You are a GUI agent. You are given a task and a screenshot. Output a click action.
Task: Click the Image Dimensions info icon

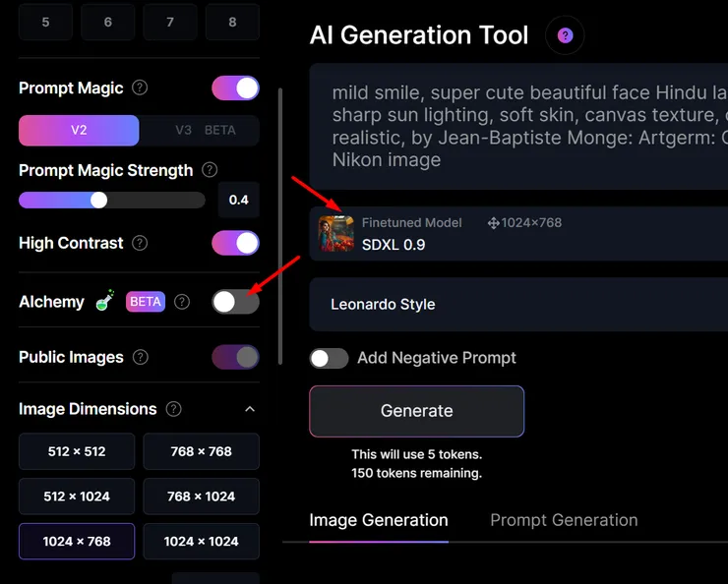click(x=173, y=409)
